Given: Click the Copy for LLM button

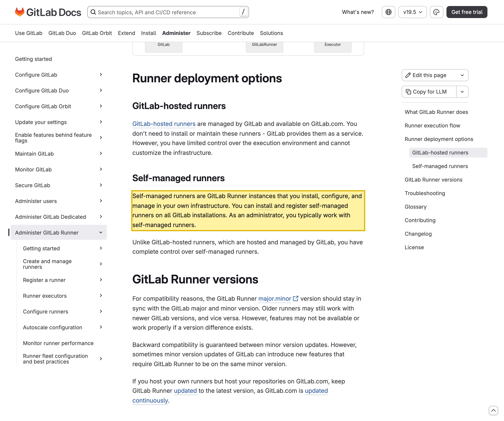Looking at the screenshot, I should 429,92.
